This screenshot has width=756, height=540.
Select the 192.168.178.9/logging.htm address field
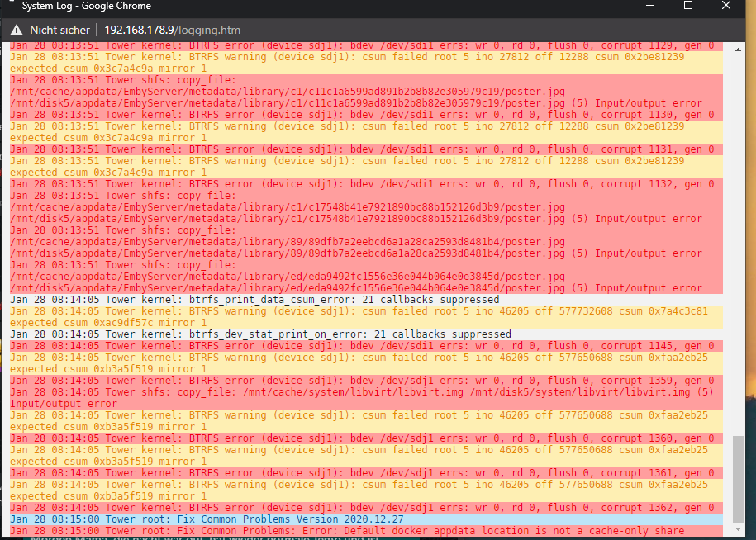coord(172,30)
